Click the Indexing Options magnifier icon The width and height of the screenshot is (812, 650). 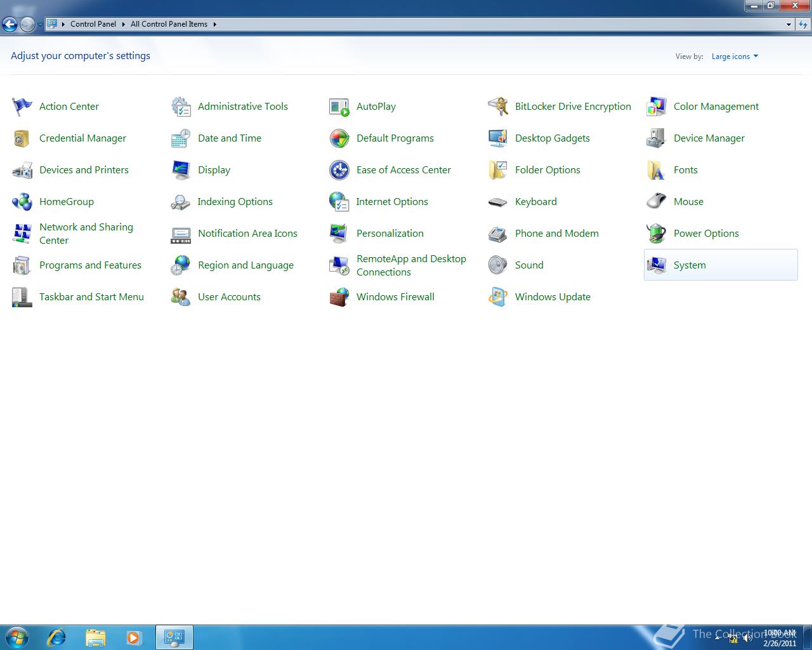pos(181,202)
